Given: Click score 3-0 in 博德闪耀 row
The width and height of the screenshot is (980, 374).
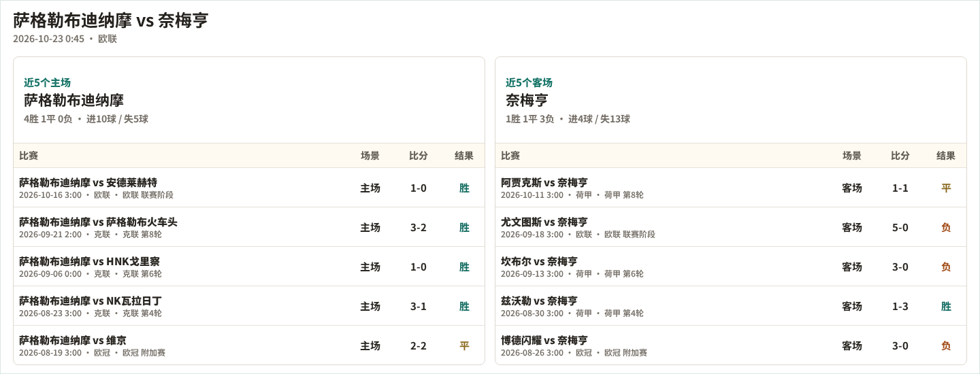Looking at the screenshot, I should (x=900, y=345).
